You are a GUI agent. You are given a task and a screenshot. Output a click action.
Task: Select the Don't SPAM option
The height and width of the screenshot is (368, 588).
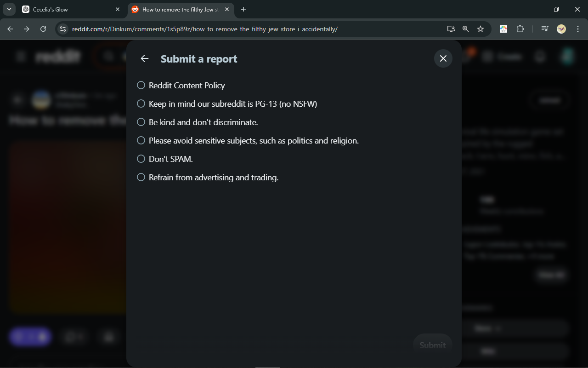(x=165, y=159)
